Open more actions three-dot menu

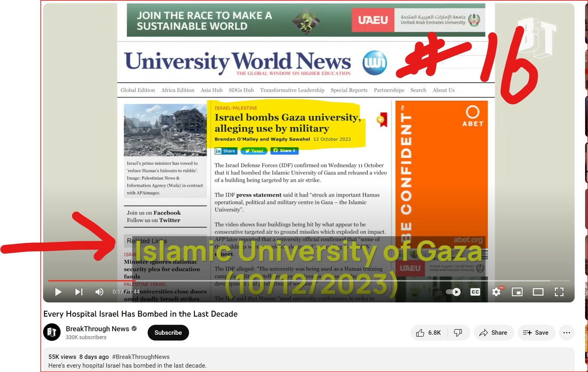click(567, 333)
